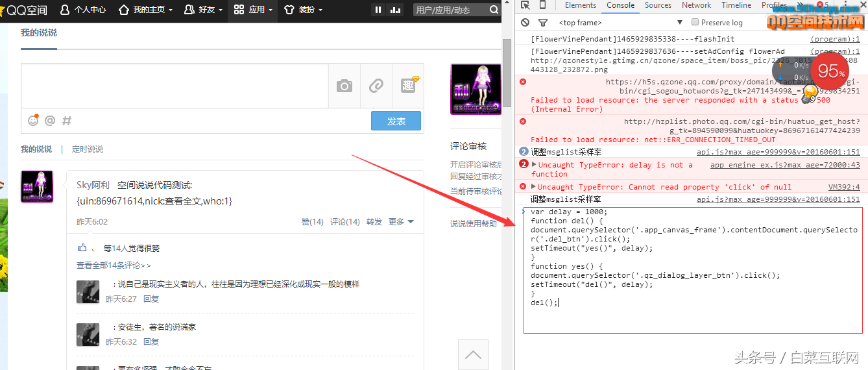Open the 装扮 dropdown menu
The width and height of the screenshot is (868, 370).
click(x=302, y=10)
